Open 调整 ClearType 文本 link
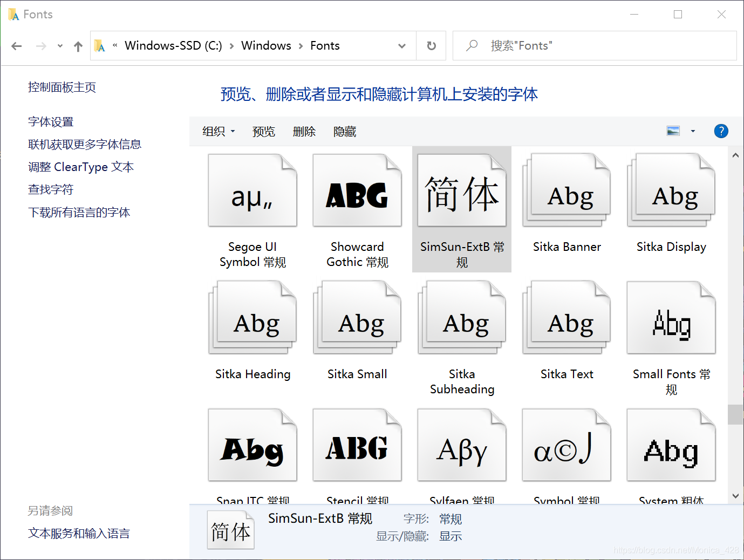The height and width of the screenshot is (560, 744). click(x=80, y=167)
